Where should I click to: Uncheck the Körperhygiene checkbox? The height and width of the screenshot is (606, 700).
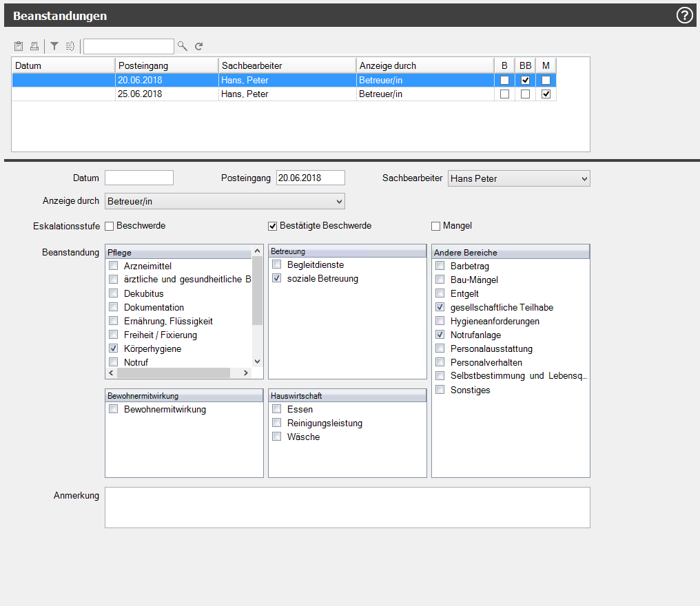click(x=114, y=349)
